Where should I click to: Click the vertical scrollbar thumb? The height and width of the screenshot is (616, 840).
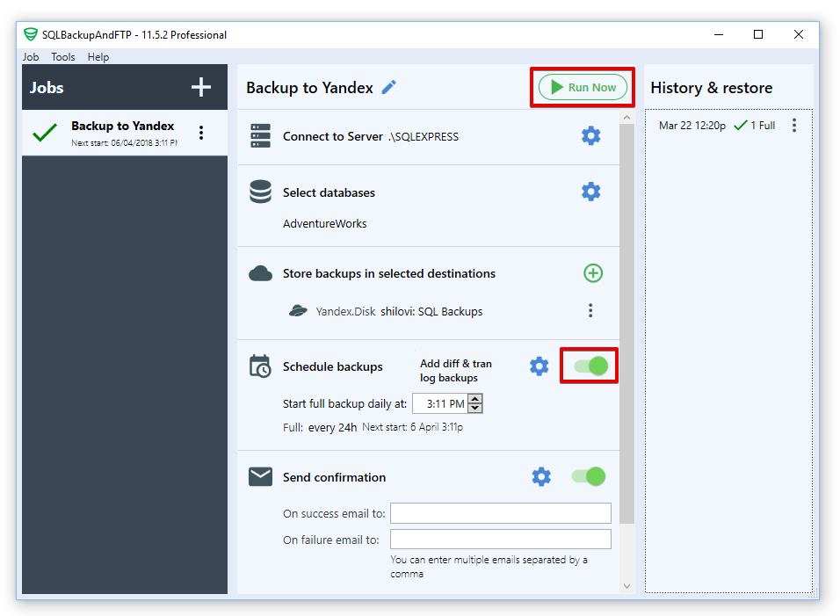click(626, 323)
